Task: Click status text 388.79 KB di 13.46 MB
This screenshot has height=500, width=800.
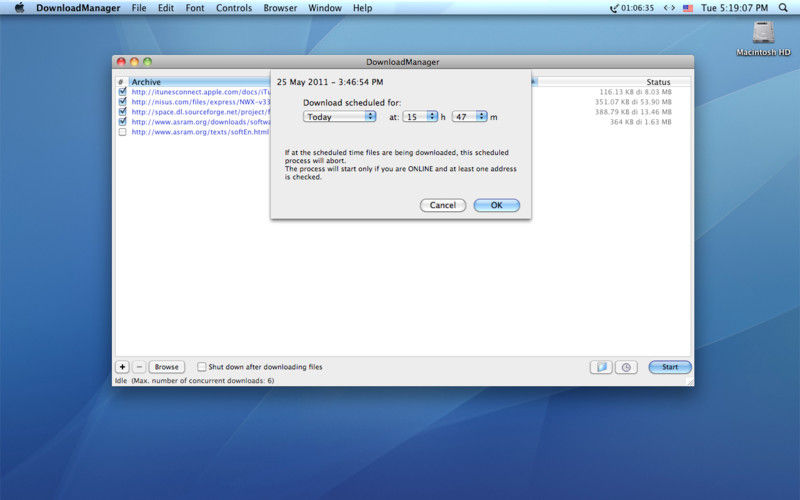Action: click(633, 112)
